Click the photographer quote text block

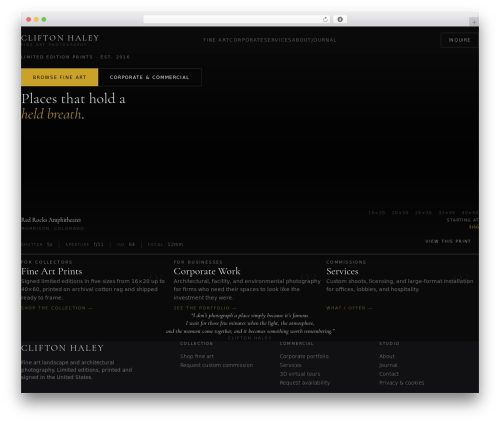pos(250,323)
